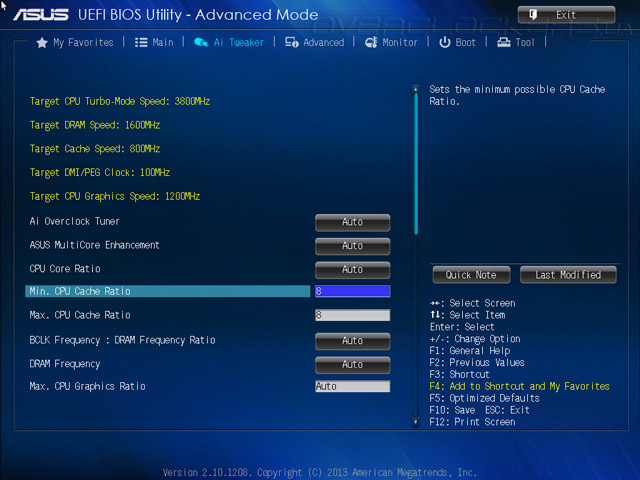The height and width of the screenshot is (480, 640).
Task: Go to the Advanced tab
Action: pyautogui.click(x=324, y=42)
